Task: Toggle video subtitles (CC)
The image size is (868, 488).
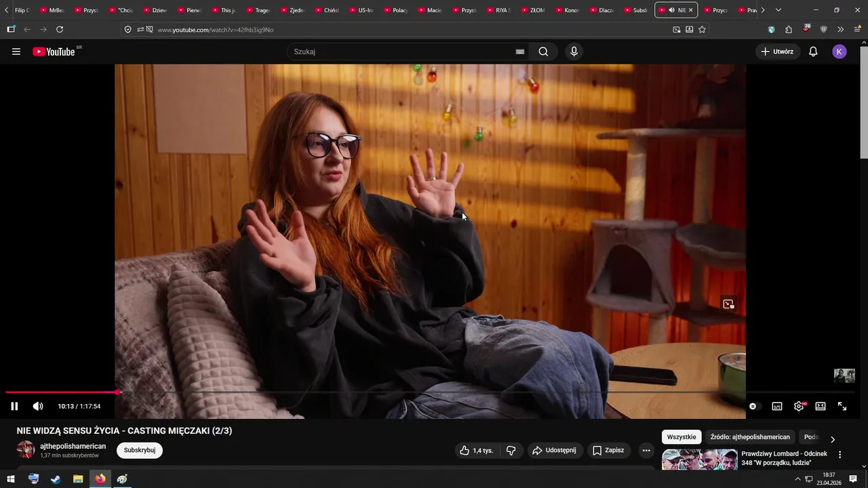Action: (x=777, y=406)
